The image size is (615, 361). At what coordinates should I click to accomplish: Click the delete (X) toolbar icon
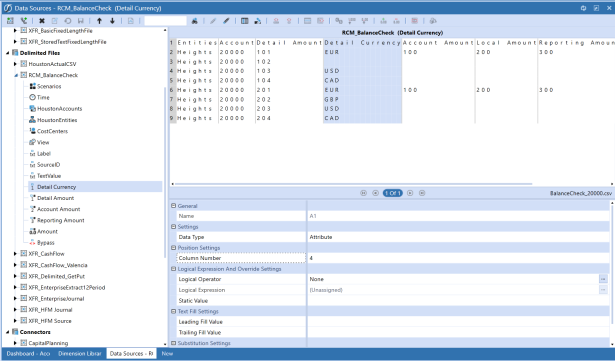42,21
